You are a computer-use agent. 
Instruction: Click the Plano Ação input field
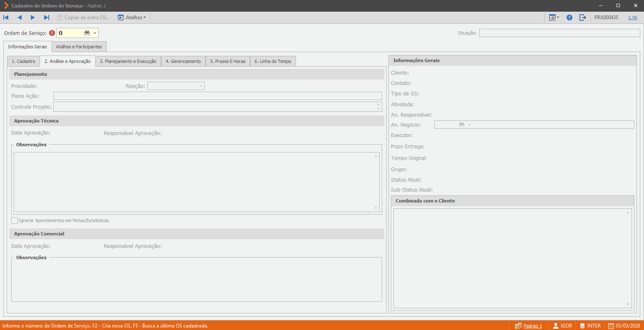(x=218, y=96)
